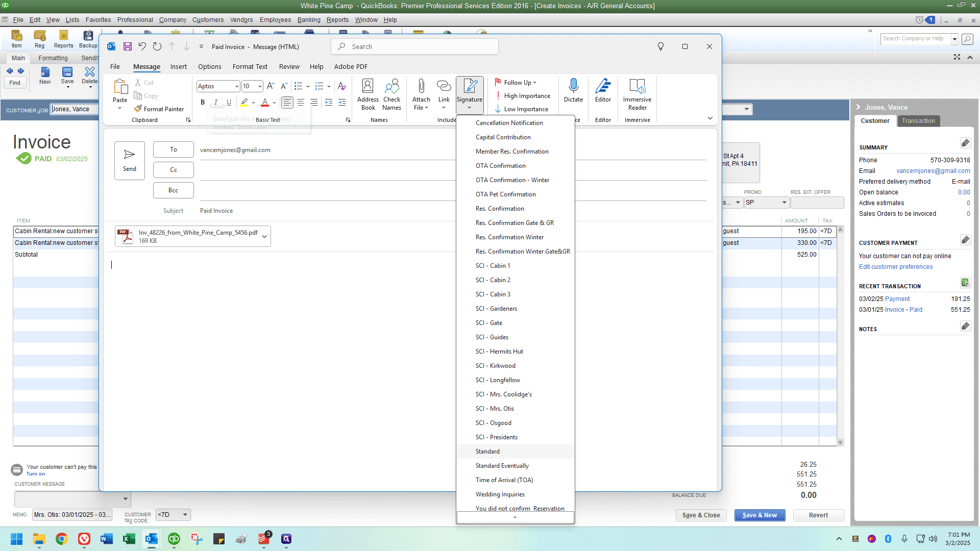Expand the numbering list style arrow
Viewport: 980px width, 551px height.
point(329,86)
